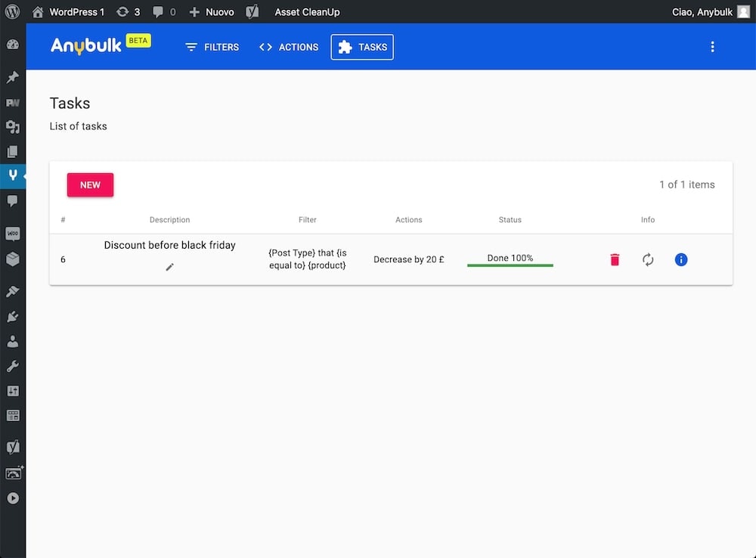Click the Description column header
Screen dimensions: 756x558
coord(169,219)
